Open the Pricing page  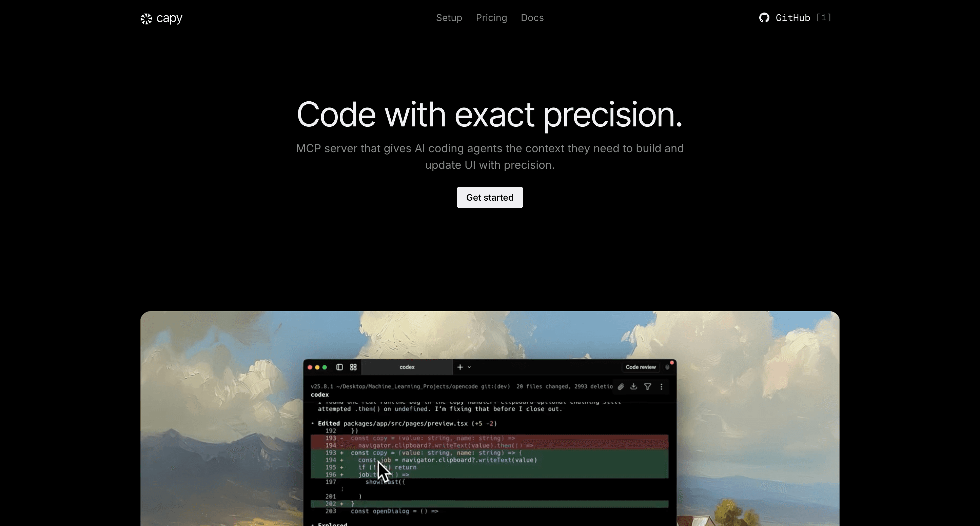491,18
